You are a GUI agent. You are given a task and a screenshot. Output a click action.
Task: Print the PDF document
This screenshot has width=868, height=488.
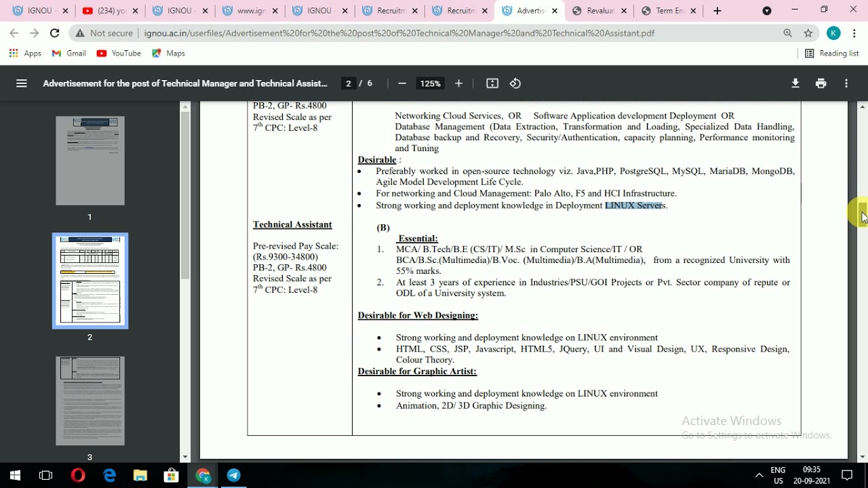(x=821, y=83)
